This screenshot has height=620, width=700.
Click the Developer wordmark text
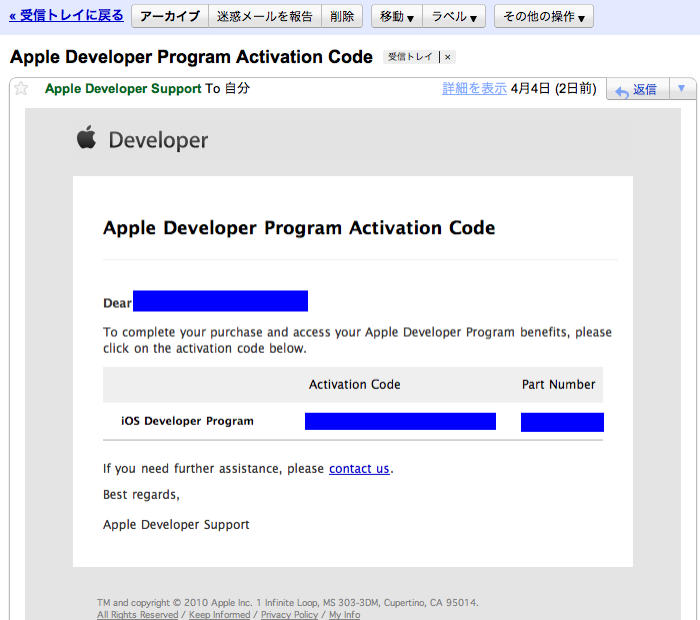tap(158, 140)
